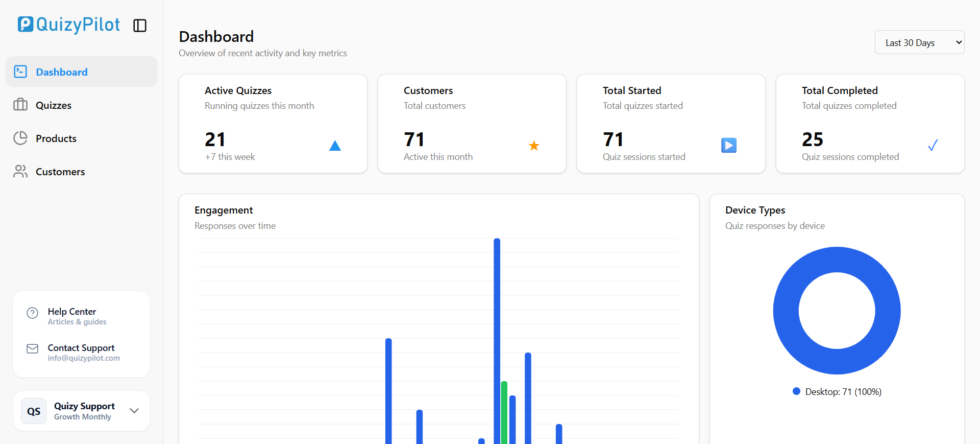Click the Help Center question mark icon

(x=32, y=313)
